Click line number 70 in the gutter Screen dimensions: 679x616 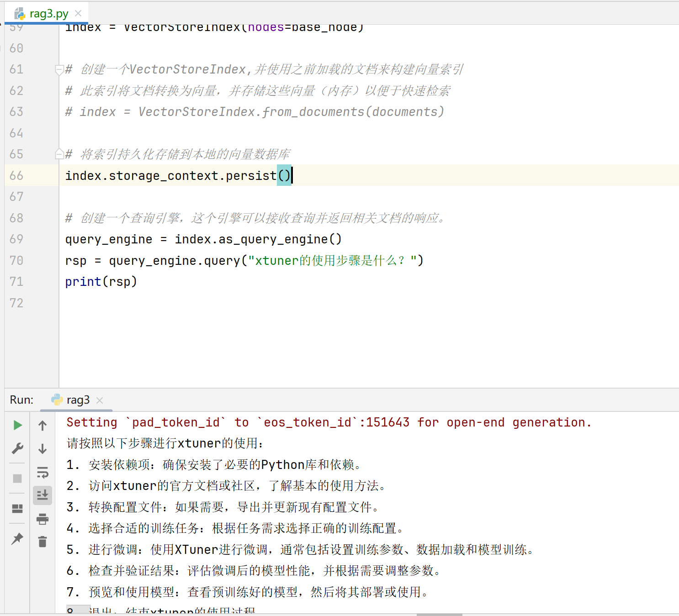[x=16, y=260]
